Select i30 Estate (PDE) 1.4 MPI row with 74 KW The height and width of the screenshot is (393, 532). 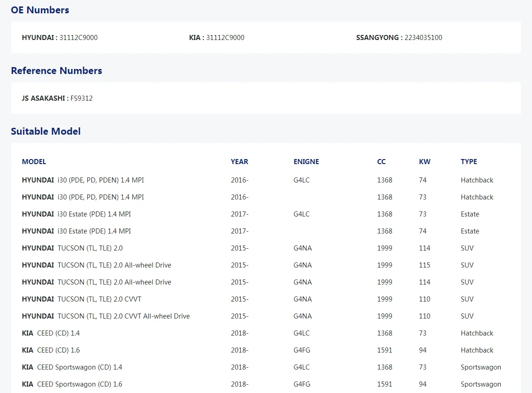point(266,231)
